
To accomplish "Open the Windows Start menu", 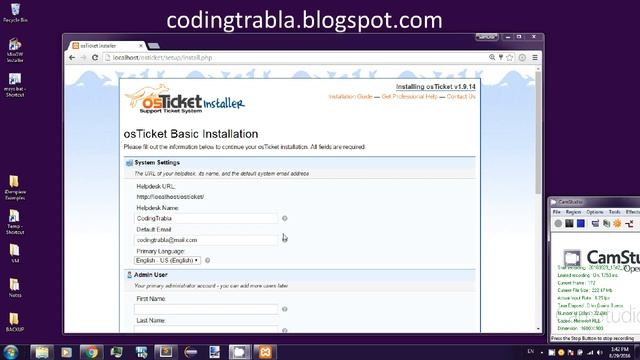I will coord(11,352).
